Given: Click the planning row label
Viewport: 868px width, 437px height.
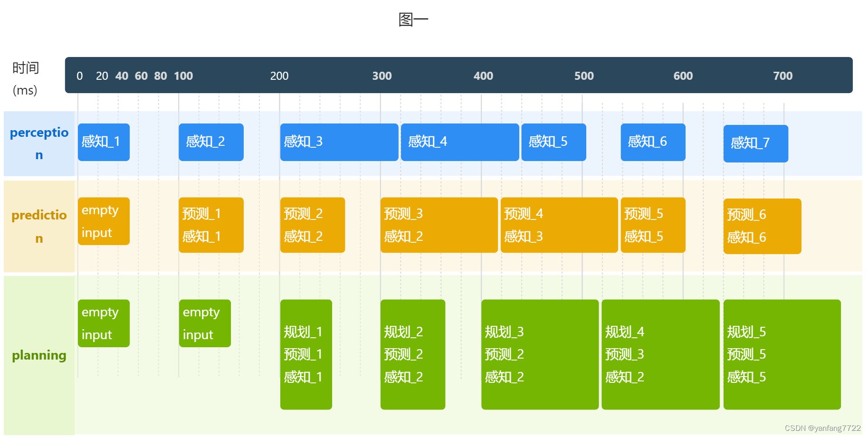Looking at the screenshot, I should tap(39, 355).
